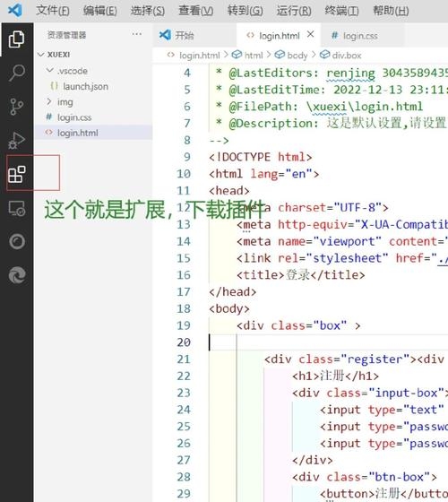Image resolution: width=448 pixels, height=502 pixels.
Task: Close the login.html tab
Action: click(310, 34)
